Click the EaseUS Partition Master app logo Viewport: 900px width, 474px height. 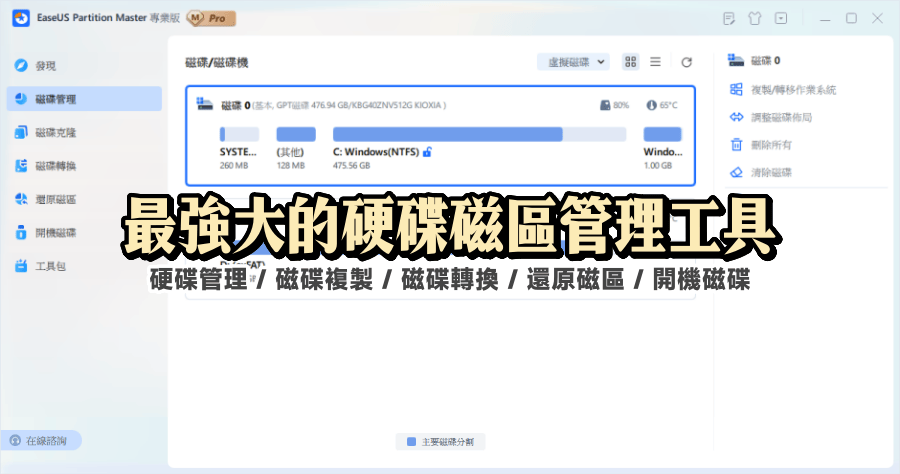(21, 18)
